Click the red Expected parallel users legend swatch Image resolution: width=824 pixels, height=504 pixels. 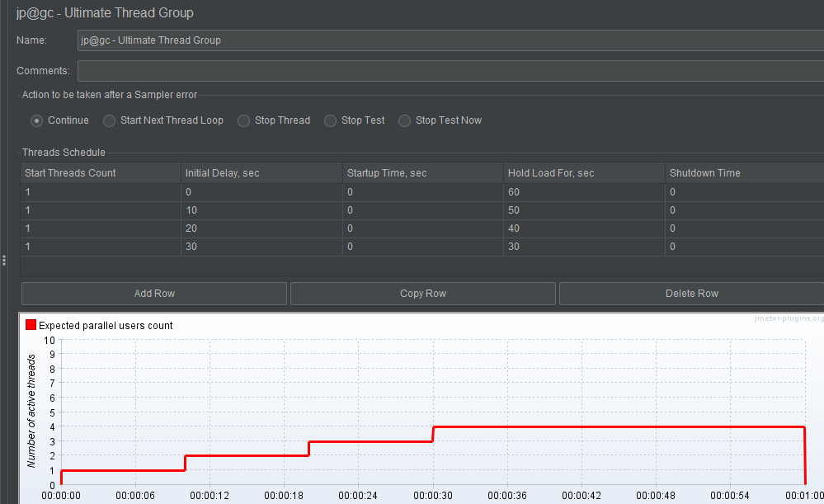pyautogui.click(x=31, y=325)
